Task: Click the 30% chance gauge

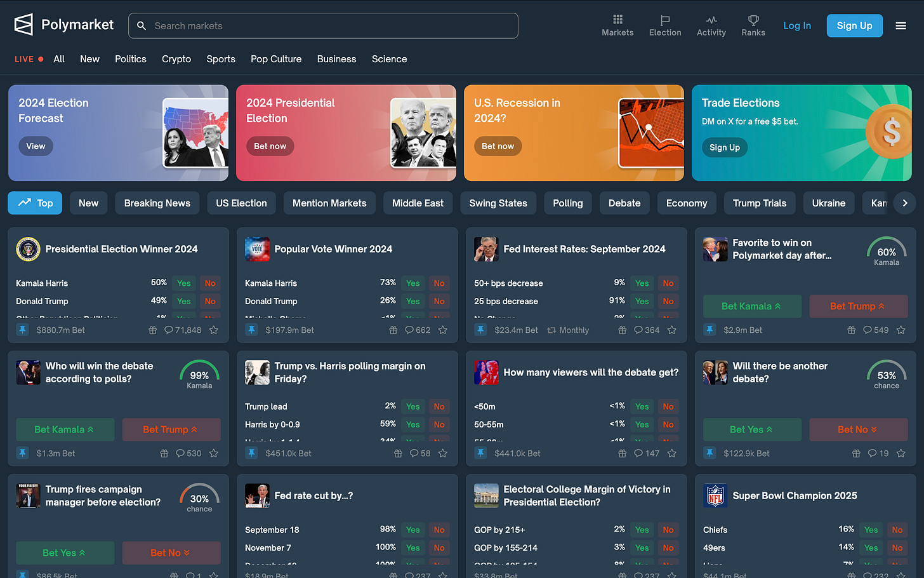Action: click(x=199, y=498)
